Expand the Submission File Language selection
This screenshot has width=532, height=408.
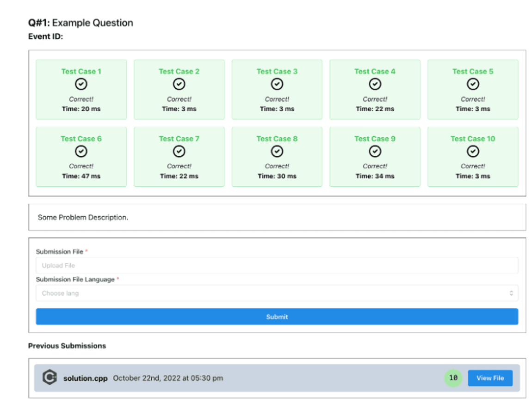click(277, 292)
